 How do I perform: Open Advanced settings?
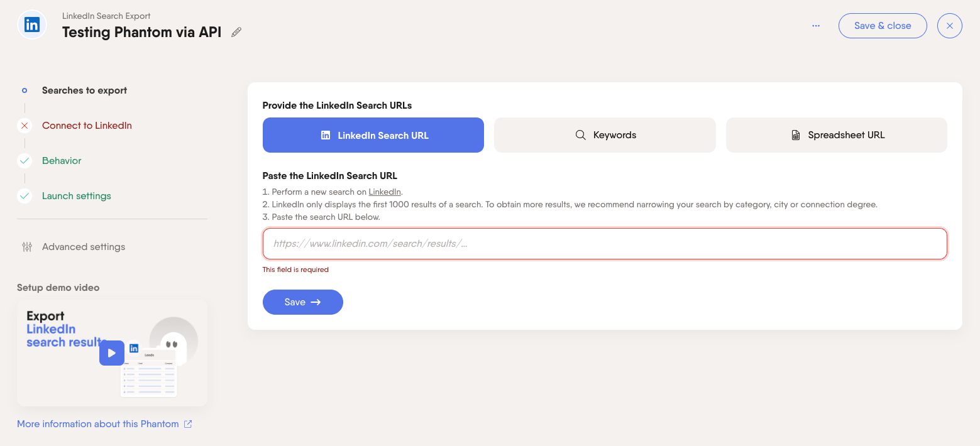tap(84, 247)
